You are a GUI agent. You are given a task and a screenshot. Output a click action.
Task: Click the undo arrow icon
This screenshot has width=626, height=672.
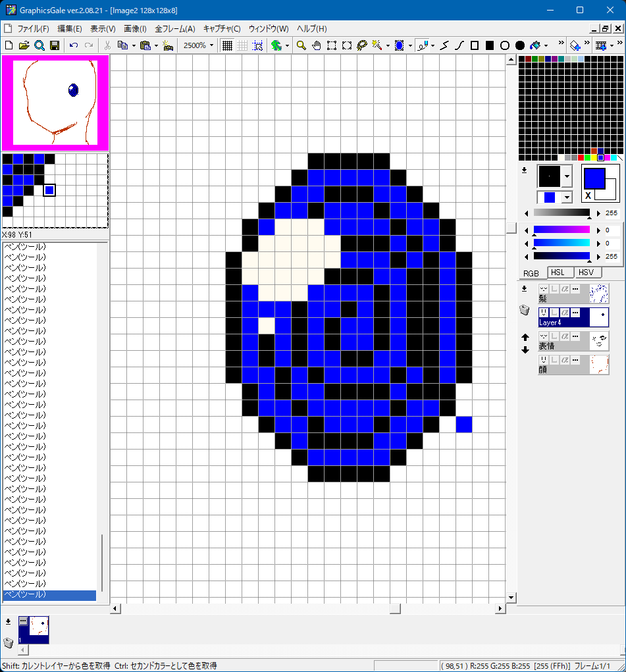(73, 45)
